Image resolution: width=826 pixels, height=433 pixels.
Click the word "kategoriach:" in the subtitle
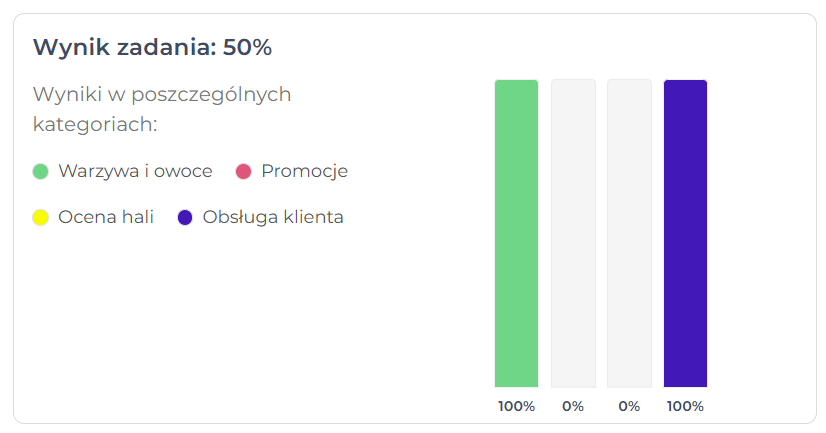click(x=96, y=125)
